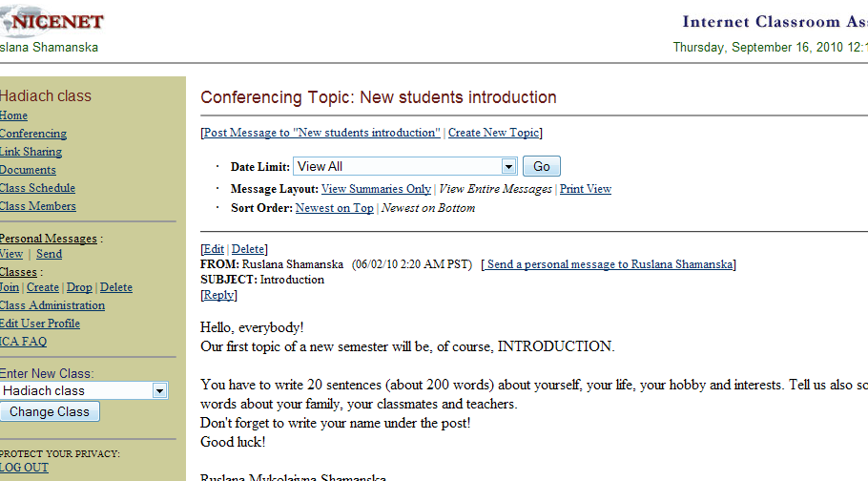
Task: Click the Go button
Action: point(542,166)
